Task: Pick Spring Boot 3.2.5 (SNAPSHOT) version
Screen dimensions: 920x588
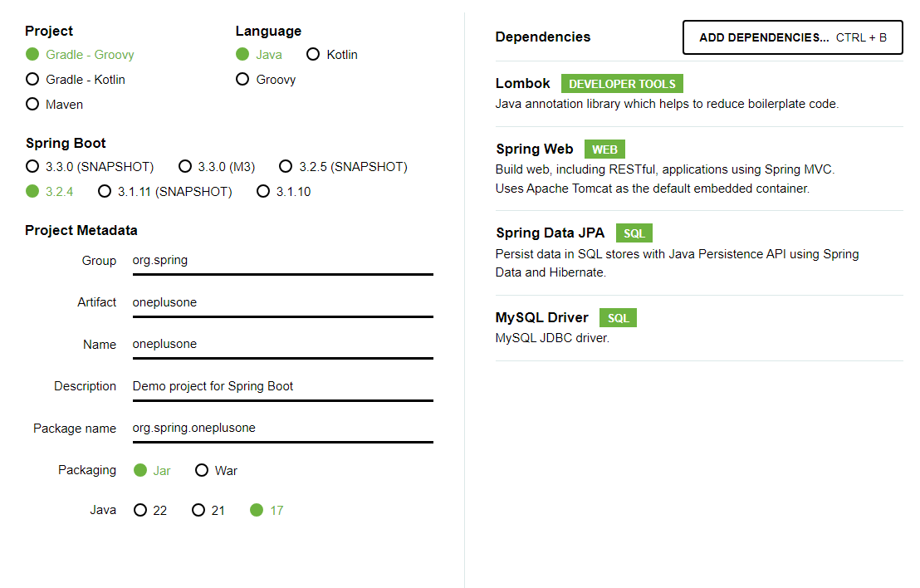Action: click(x=343, y=167)
